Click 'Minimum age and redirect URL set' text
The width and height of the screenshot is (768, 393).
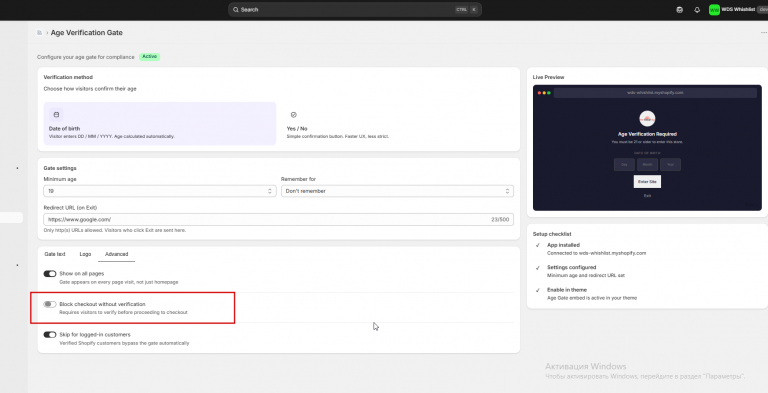coord(585,275)
